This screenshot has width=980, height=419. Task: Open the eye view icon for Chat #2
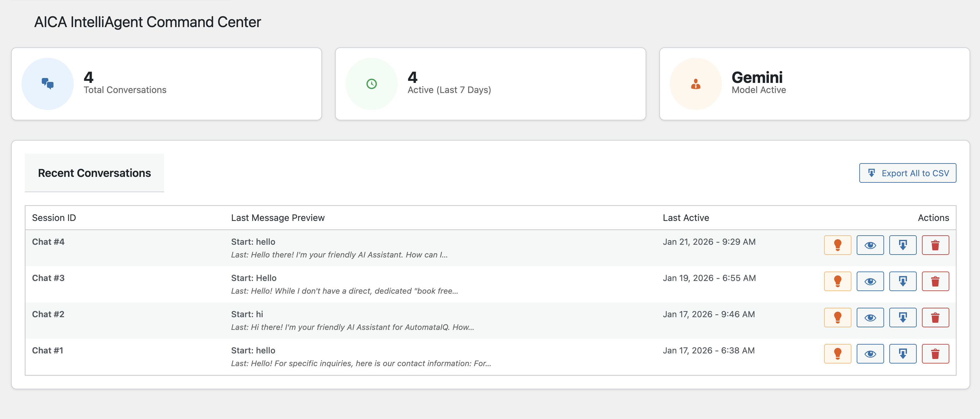point(870,317)
